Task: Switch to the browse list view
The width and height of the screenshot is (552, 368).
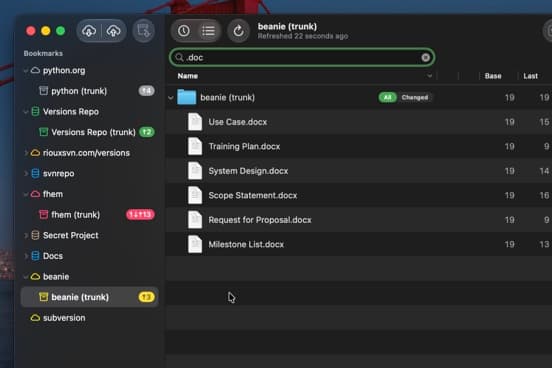Action: tap(208, 31)
